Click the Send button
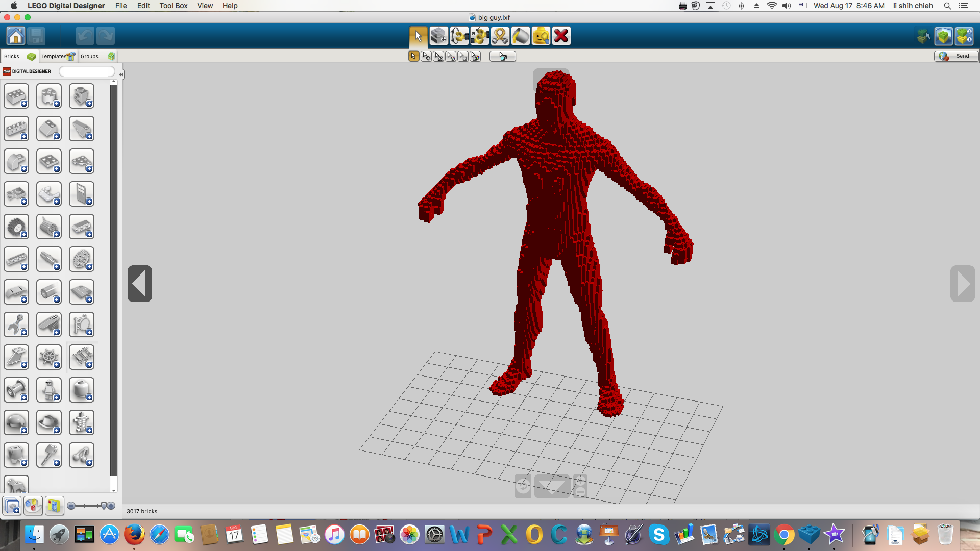 (x=954, y=56)
